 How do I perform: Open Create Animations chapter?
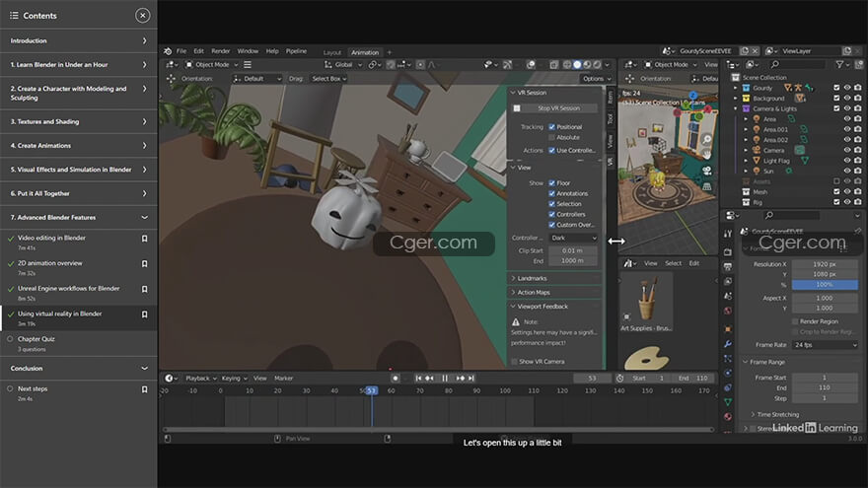79,146
